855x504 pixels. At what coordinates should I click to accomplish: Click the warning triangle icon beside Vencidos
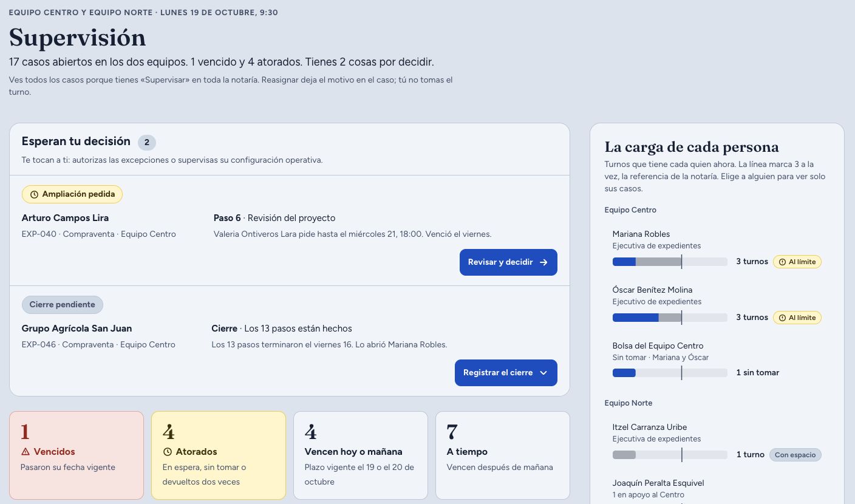click(x=26, y=452)
